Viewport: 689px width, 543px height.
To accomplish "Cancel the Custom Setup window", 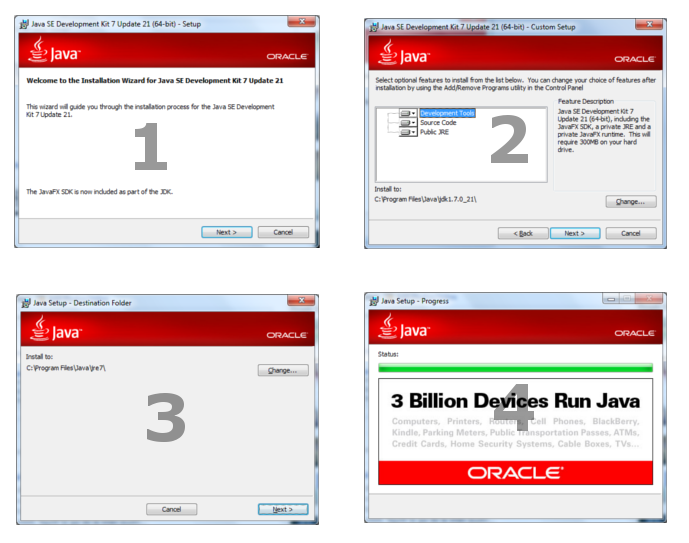I will click(x=631, y=233).
